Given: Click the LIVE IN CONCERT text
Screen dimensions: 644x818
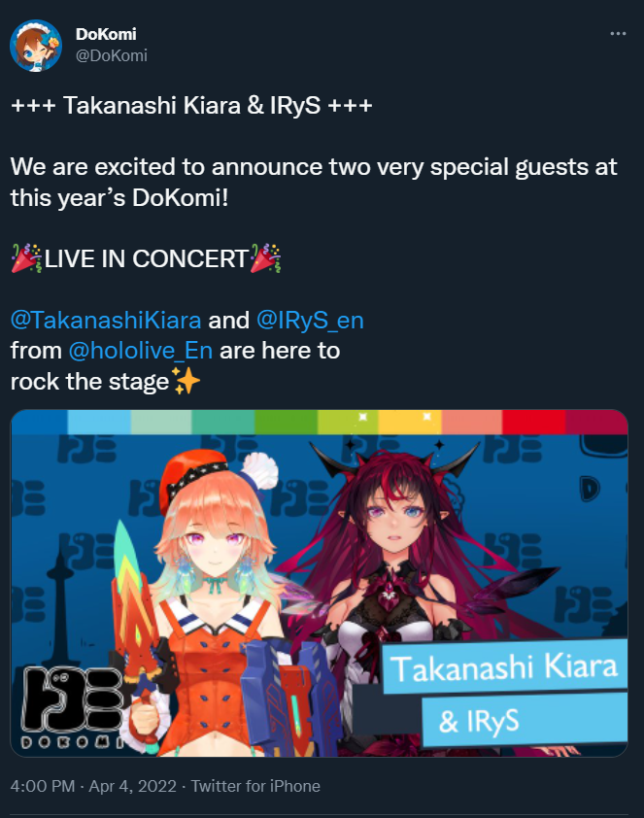Looking at the screenshot, I should point(146,258).
